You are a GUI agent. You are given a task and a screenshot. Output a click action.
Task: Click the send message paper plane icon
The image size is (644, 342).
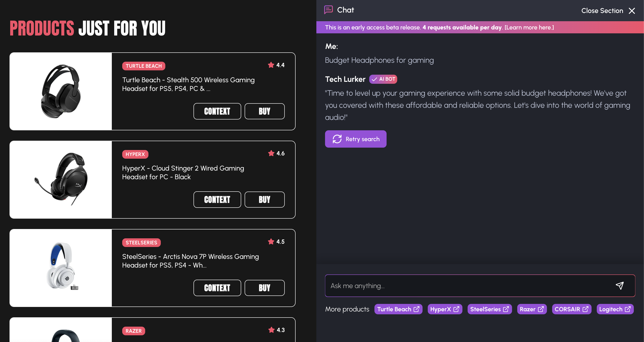pos(620,286)
